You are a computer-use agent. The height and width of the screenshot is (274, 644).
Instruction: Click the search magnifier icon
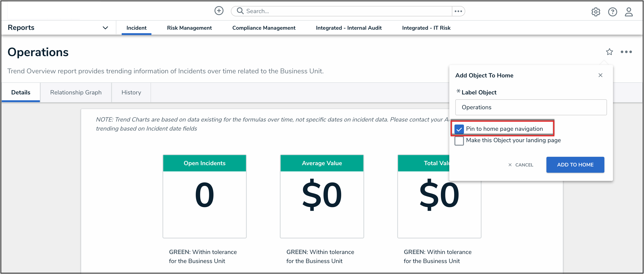pos(240,11)
